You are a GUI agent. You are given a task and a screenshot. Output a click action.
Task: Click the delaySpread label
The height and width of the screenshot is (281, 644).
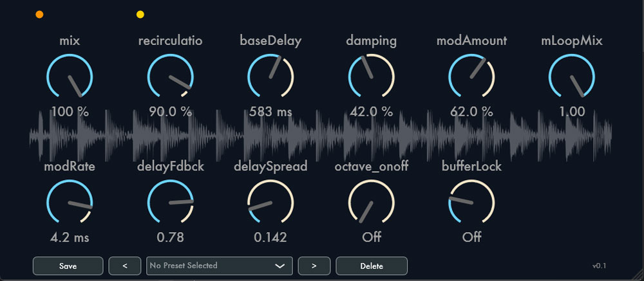click(x=270, y=167)
